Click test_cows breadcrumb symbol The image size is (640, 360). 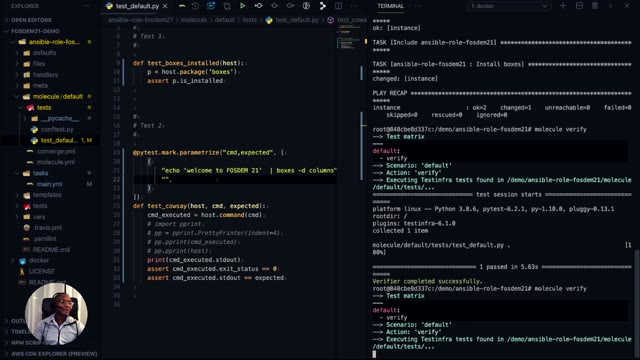[352, 20]
